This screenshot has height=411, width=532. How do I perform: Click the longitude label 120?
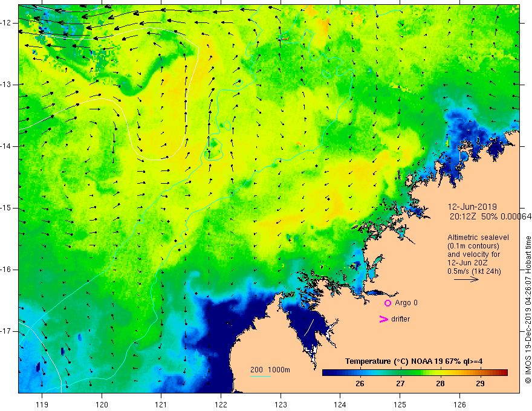pos(102,404)
